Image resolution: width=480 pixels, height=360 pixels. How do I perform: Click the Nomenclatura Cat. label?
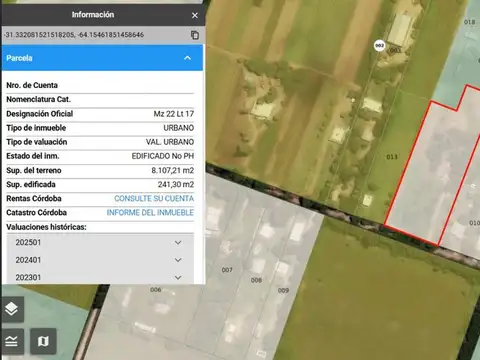coord(38,99)
